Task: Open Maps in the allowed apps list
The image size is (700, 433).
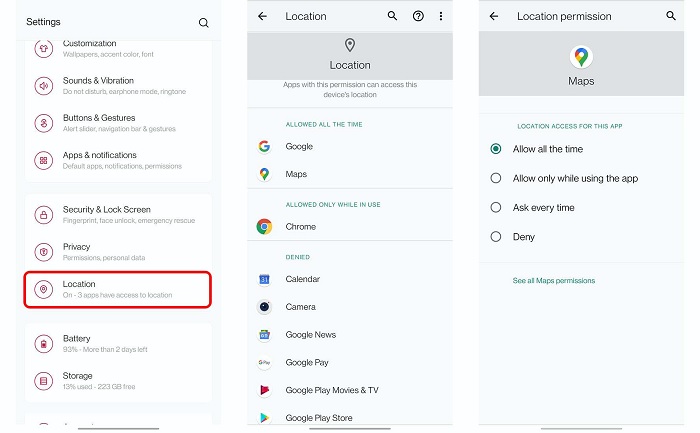Action: tap(296, 174)
